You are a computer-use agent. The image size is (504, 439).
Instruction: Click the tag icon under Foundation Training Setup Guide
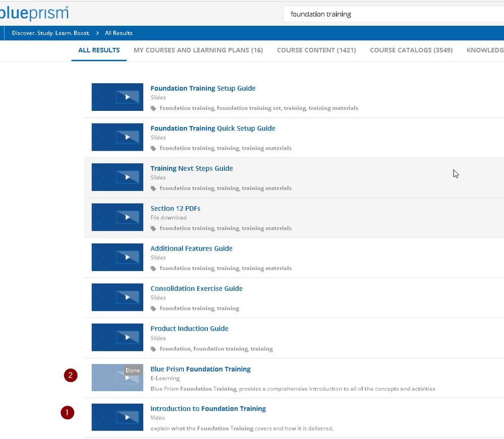(x=153, y=108)
